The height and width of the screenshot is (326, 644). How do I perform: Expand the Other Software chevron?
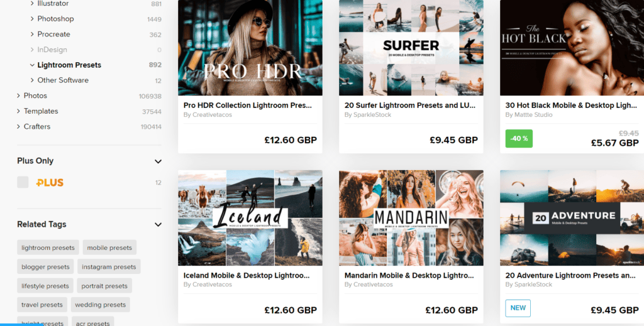[32, 80]
